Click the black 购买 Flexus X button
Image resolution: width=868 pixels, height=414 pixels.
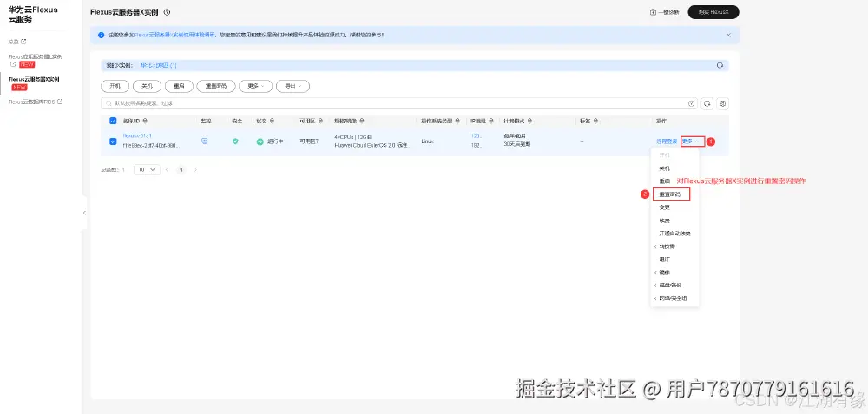pyautogui.click(x=713, y=12)
